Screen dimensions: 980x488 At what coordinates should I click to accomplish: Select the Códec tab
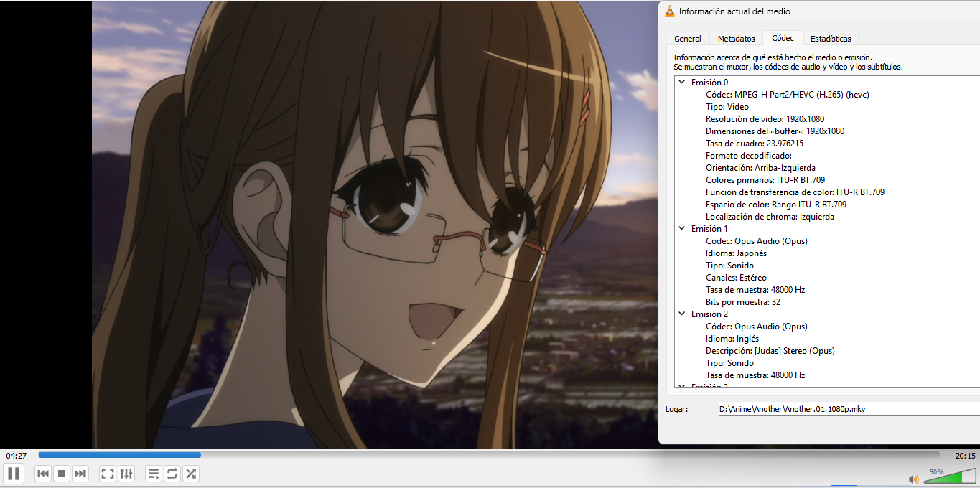tap(783, 38)
